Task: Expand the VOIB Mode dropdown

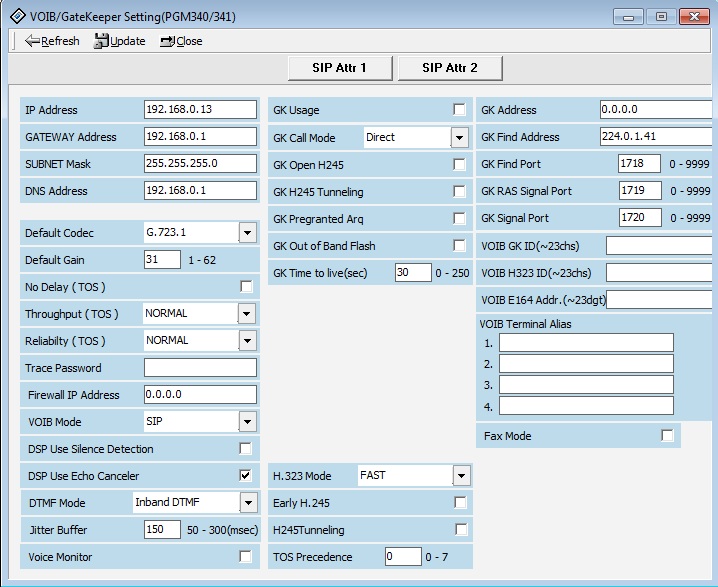Action: coord(247,422)
